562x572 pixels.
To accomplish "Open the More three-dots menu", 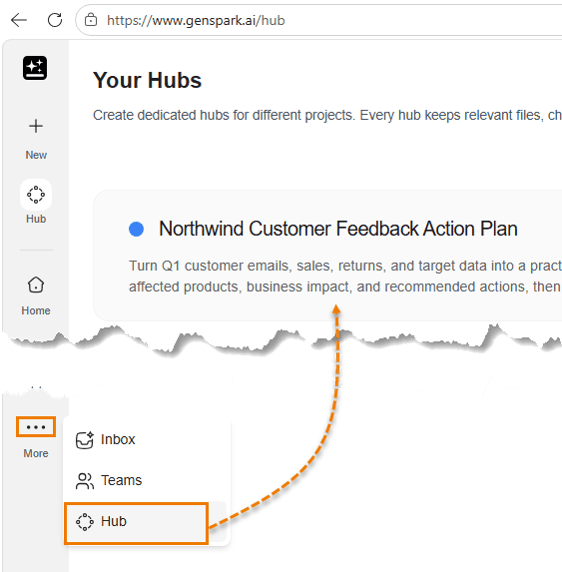I will pyautogui.click(x=36, y=427).
